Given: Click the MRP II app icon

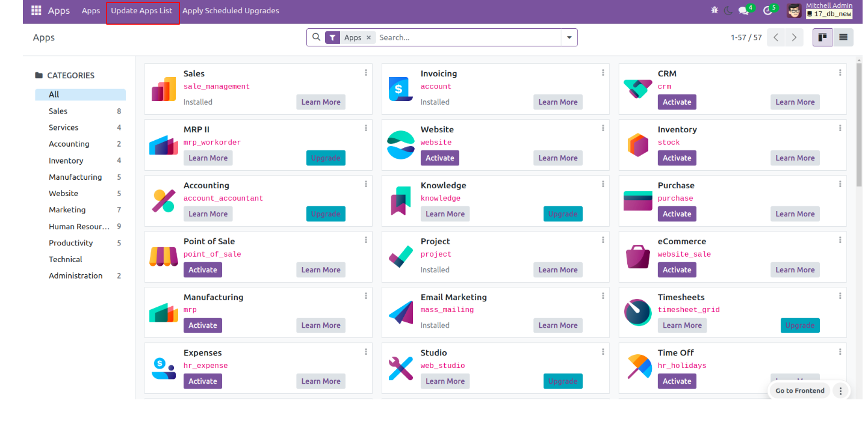Looking at the screenshot, I should point(164,145).
